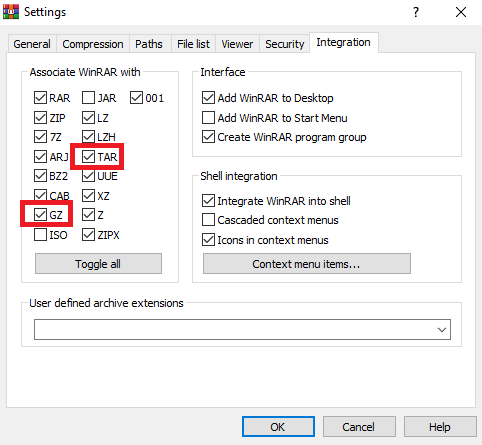Viewport: 482px width, 445px height.
Task: Uncheck the LZ checkbox
Action: pyautogui.click(x=88, y=118)
